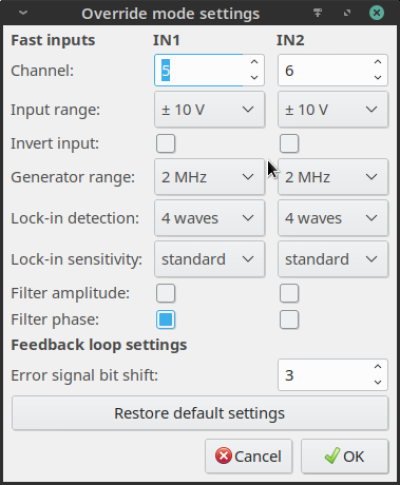The width and height of the screenshot is (400, 485).
Task: Decrease IN2 channel value with down arrow
Action: (x=377, y=78)
